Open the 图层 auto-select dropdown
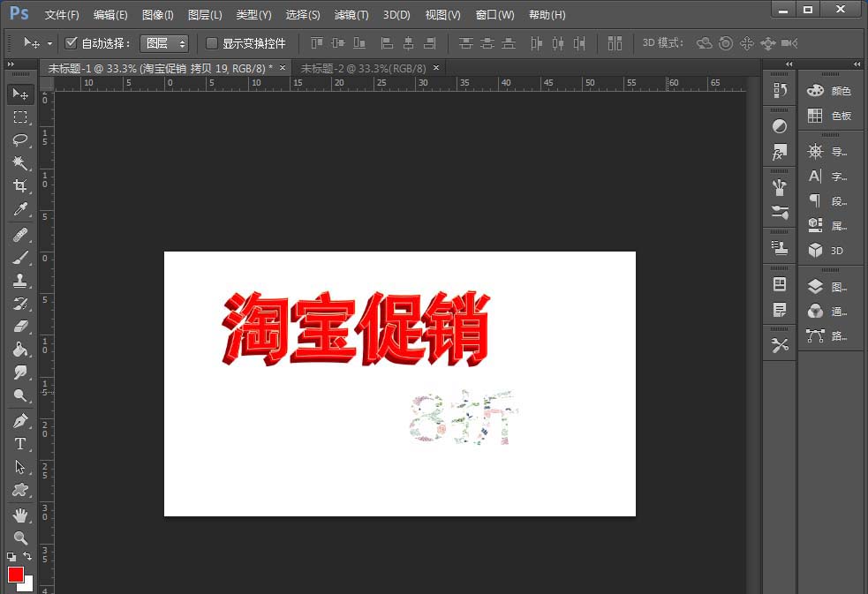868x594 pixels. point(164,43)
